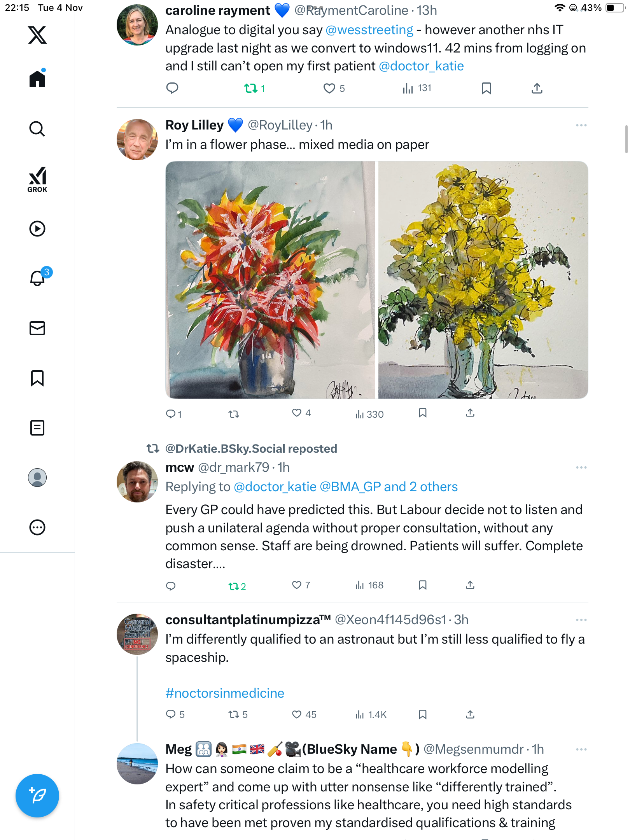Open Bookmarks from the sidebar
This screenshot has width=630, height=840.
tap(37, 378)
